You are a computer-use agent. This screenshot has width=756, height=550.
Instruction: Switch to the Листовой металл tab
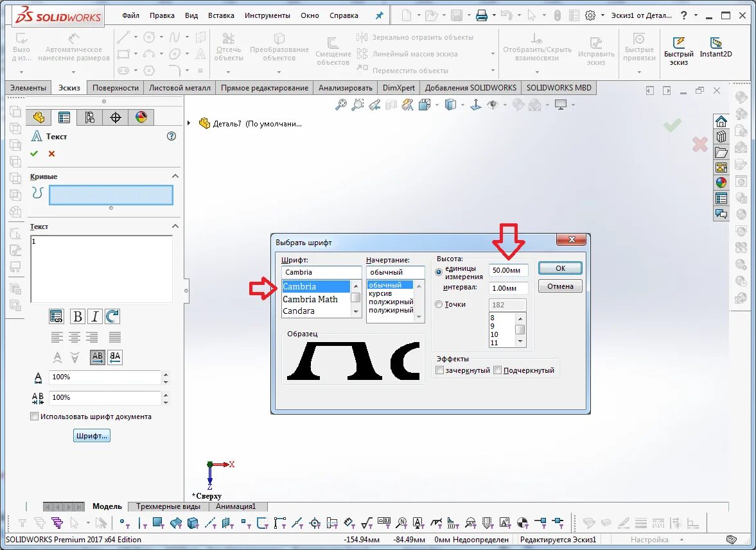tap(180, 88)
